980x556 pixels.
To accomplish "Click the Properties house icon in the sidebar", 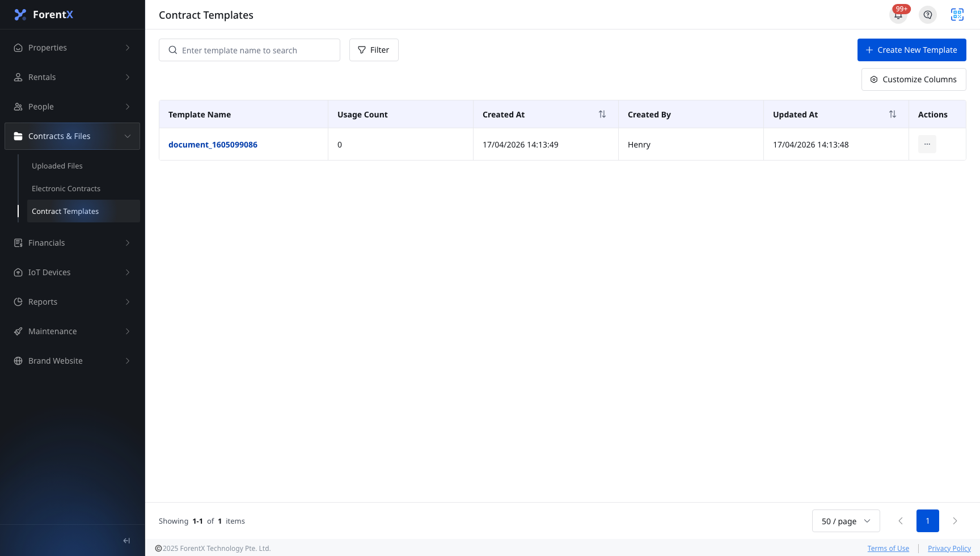I will (18, 48).
